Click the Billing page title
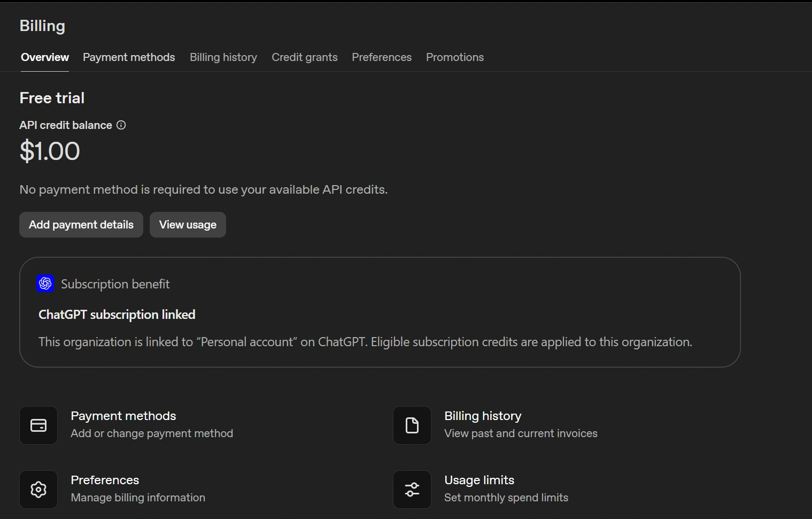Viewport: 812px width, 519px height. [x=42, y=26]
